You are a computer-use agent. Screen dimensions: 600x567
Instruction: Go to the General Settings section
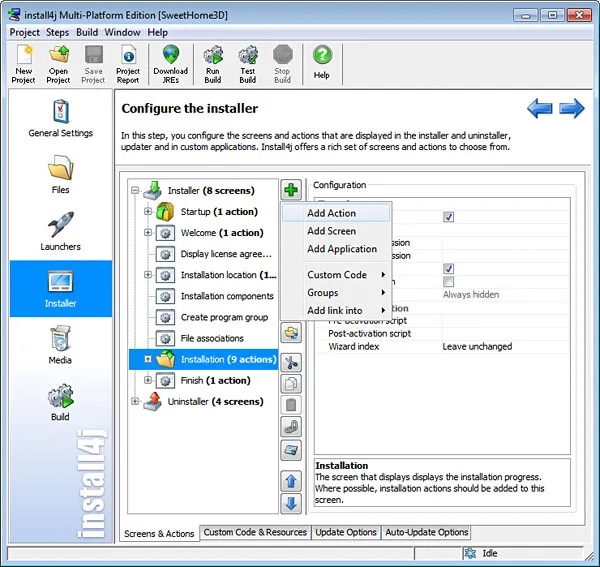tap(61, 118)
